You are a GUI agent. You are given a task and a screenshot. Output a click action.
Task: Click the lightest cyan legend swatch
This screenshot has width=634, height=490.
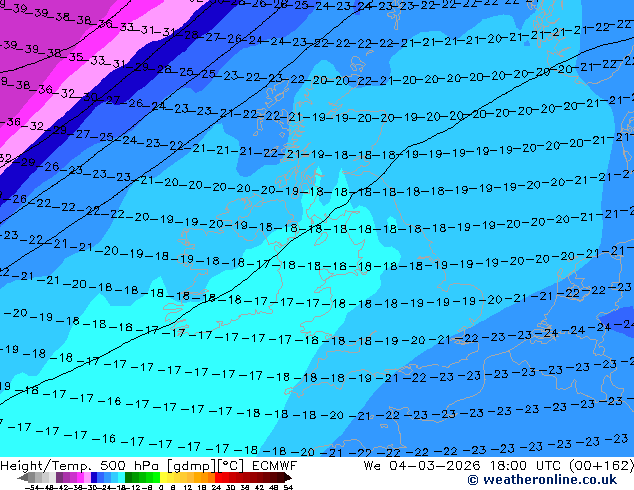[x=121, y=477]
